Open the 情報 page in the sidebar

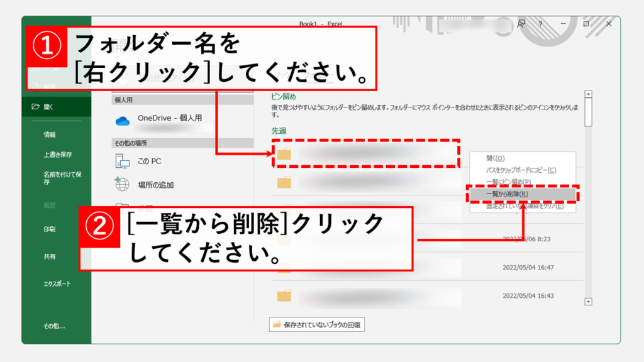[x=50, y=134]
